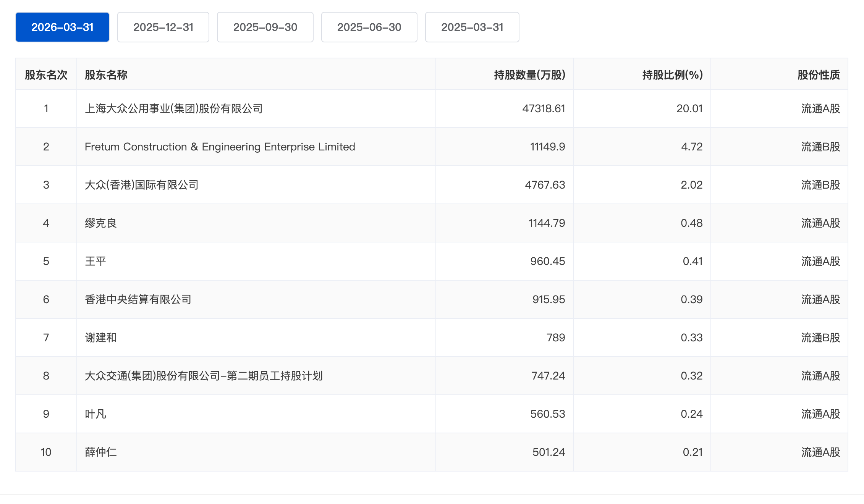Select shareholder 香港中央结算有限公司
The image size is (864, 504).
pyautogui.click(x=138, y=299)
